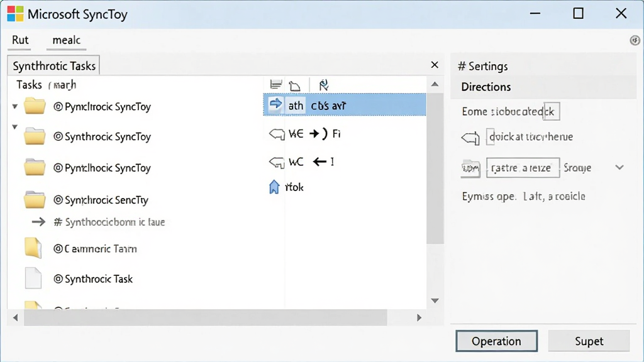The height and width of the screenshot is (362, 644).
Task: Click the blue house icon beside rtok
Action: [274, 187]
